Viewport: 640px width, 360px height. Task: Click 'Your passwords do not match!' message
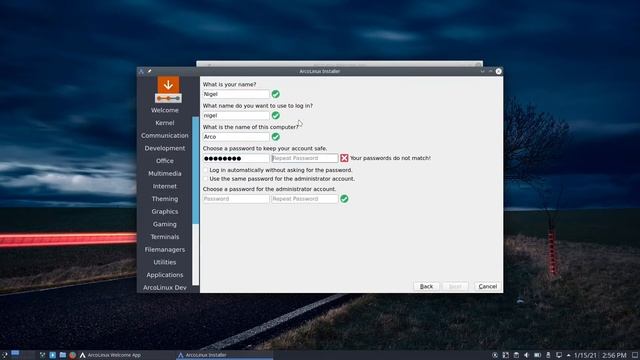(x=390, y=158)
